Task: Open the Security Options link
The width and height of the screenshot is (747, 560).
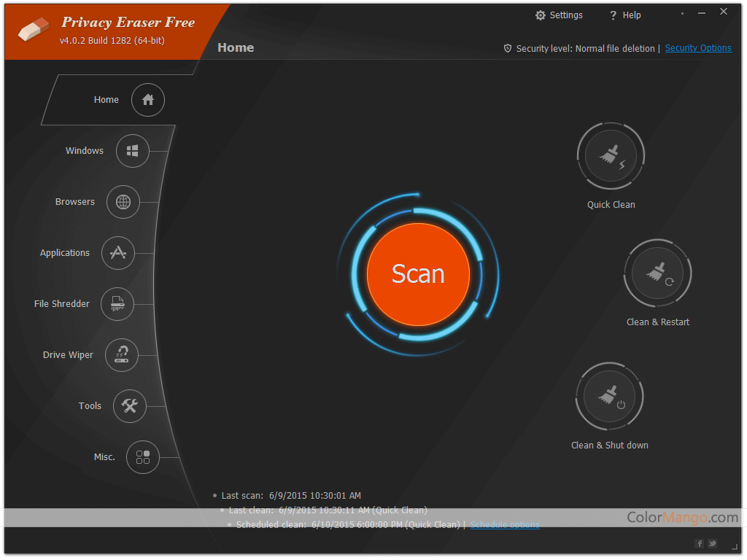Action: click(x=698, y=48)
